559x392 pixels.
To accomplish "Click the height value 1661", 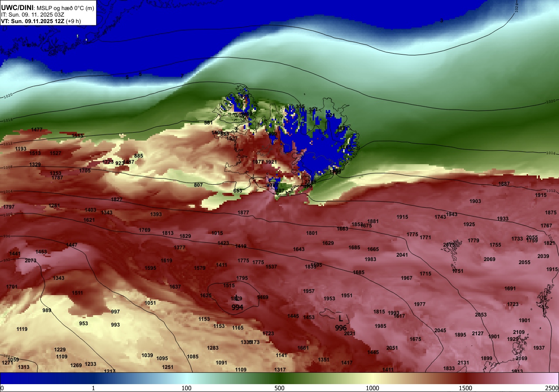I will tap(303, 348).
